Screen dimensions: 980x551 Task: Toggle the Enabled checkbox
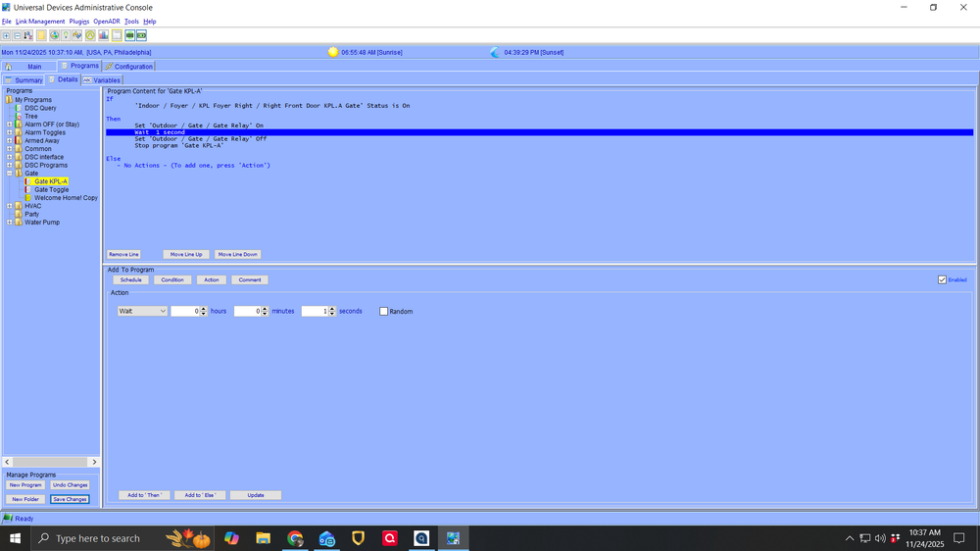[942, 279]
